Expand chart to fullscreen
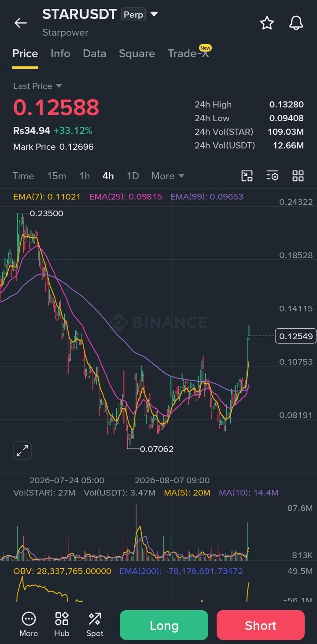The image size is (317, 644). coord(22,451)
